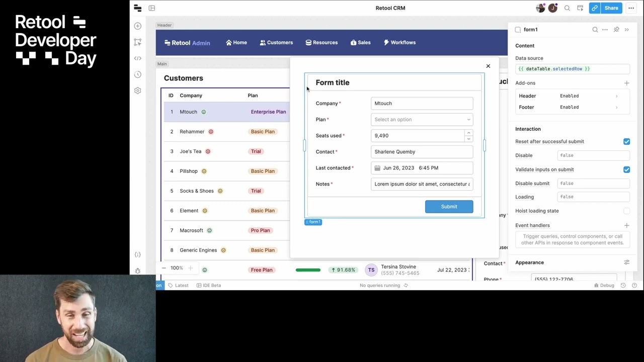
Task: Select the Socks & Shoes table row
Action: click(226, 191)
